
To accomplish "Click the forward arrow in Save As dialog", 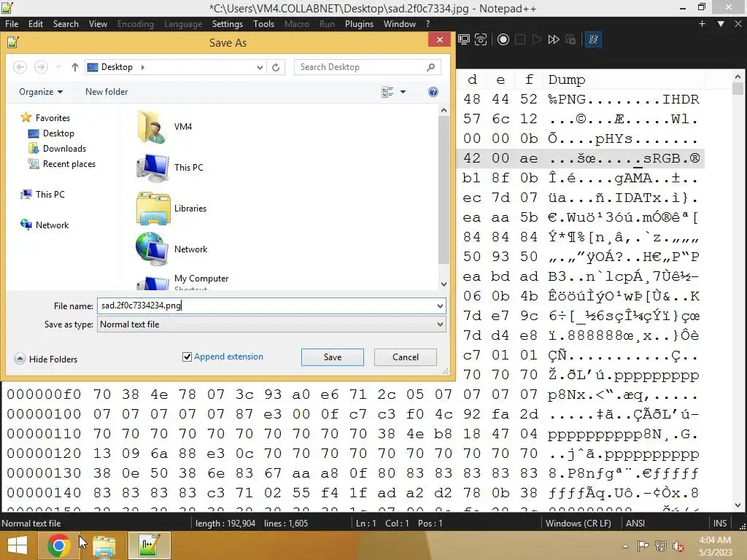I will [41, 67].
